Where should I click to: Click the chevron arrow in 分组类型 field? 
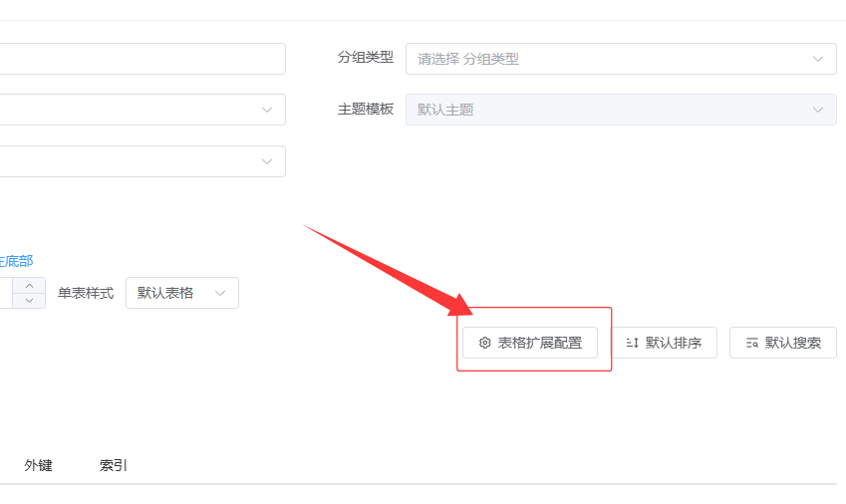(819, 59)
